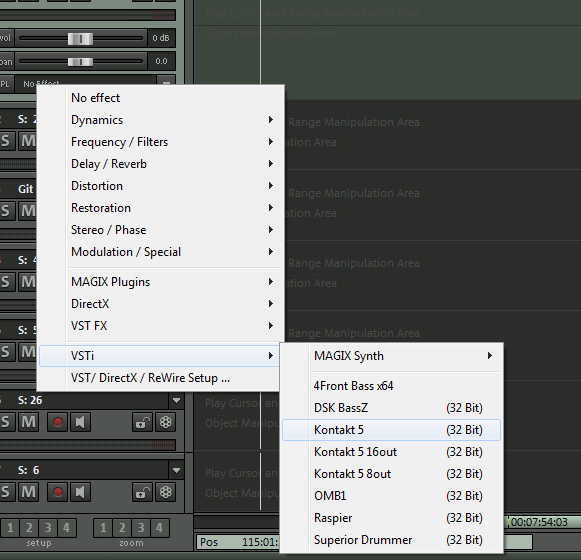Open the DirectX submenu
581x560 pixels.
(x=162, y=304)
